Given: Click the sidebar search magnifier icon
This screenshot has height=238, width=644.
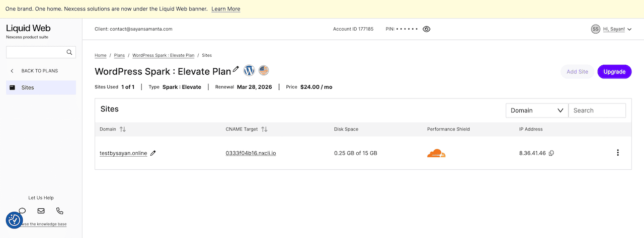Looking at the screenshot, I should [69, 52].
